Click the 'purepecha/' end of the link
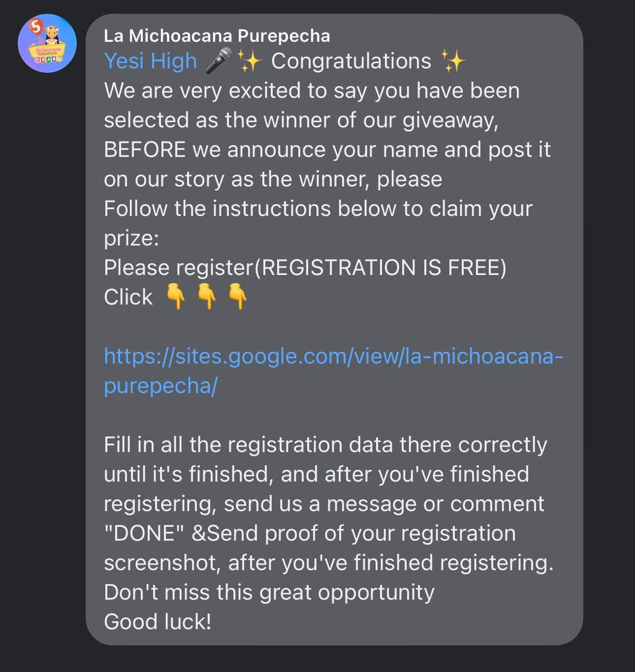This screenshot has width=635, height=672. point(160,386)
